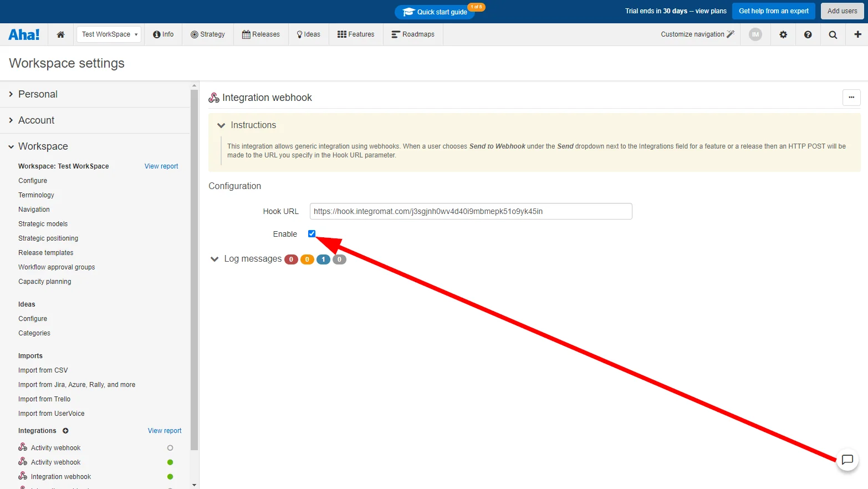The image size is (868, 489).
Task: Click blue log messages badge
Action: pyautogui.click(x=323, y=259)
